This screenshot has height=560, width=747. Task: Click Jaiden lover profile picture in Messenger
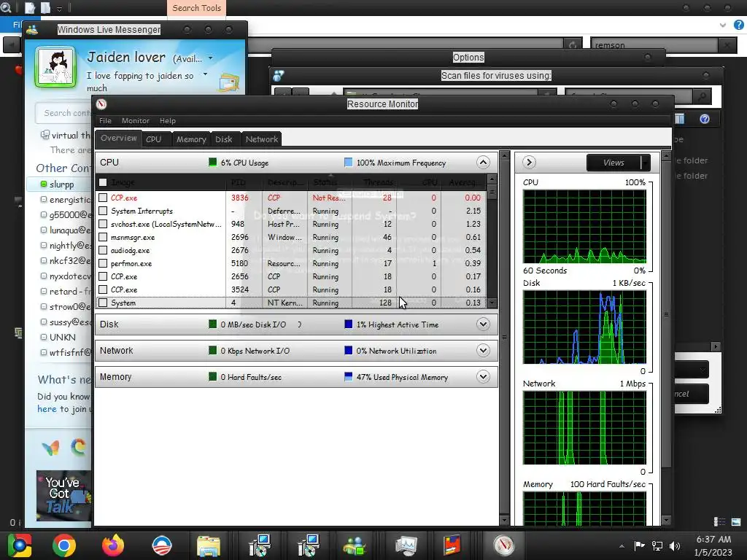(55, 67)
